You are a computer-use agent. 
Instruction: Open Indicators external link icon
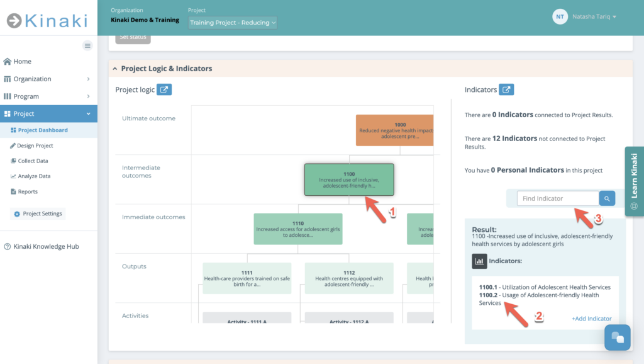[506, 89]
